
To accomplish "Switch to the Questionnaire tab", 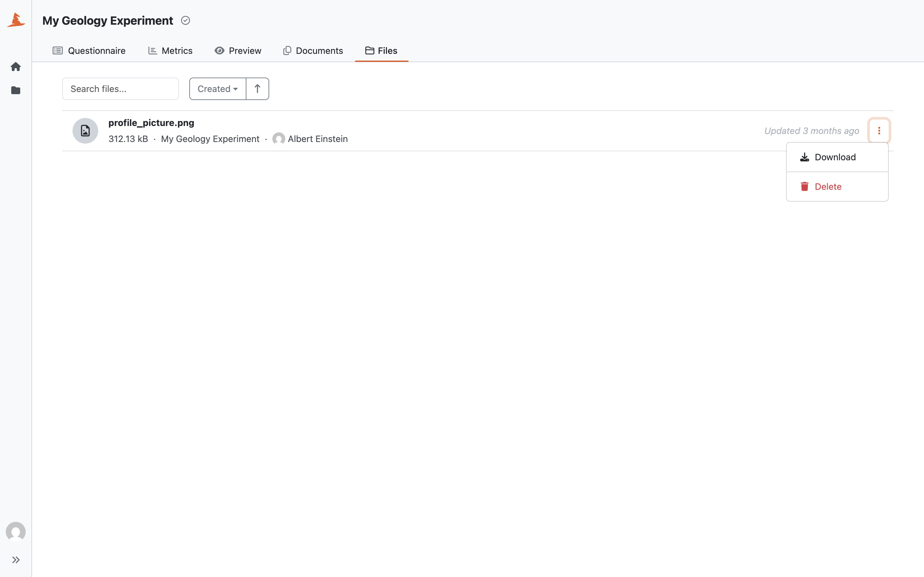I will tap(89, 51).
